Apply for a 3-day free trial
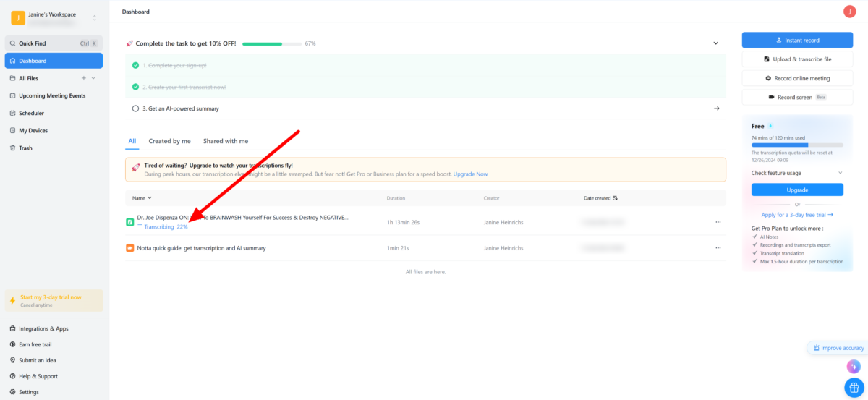The height and width of the screenshot is (400, 868). pyautogui.click(x=797, y=215)
